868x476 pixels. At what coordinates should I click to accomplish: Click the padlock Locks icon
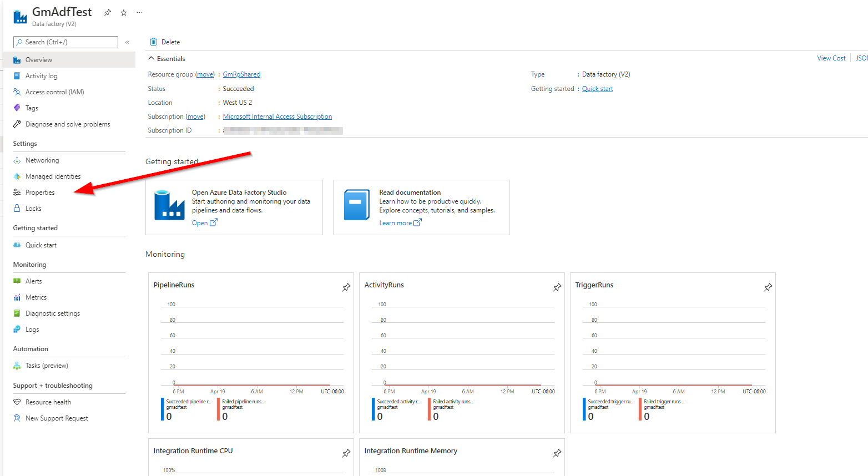17,209
